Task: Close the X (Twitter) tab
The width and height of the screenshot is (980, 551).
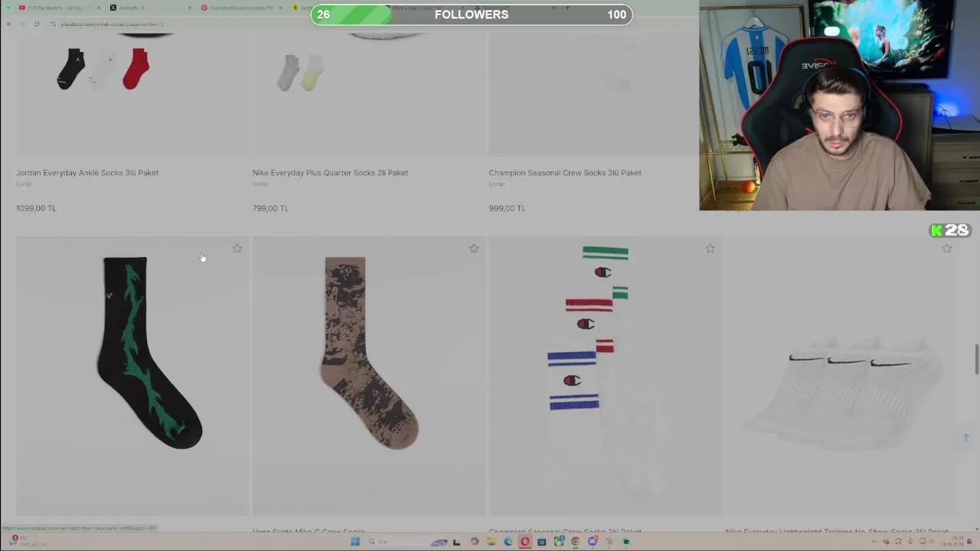Action: (x=189, y=8)
